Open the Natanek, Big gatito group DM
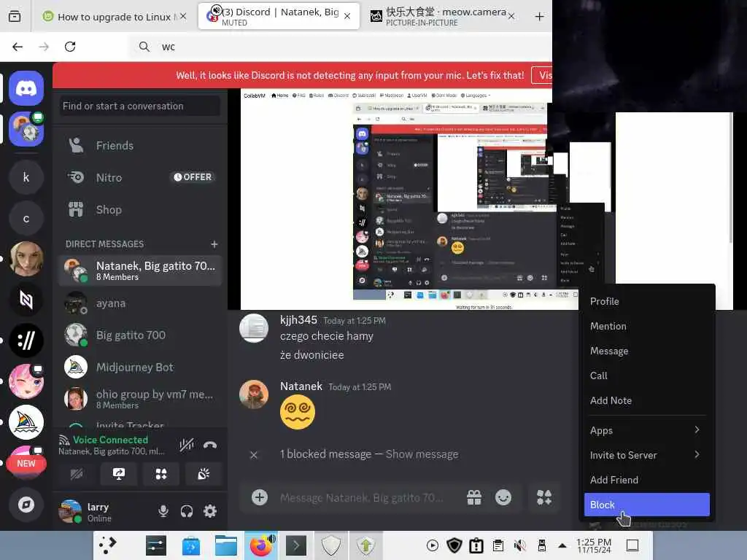 pyautogui.click(x=141, y=271)
